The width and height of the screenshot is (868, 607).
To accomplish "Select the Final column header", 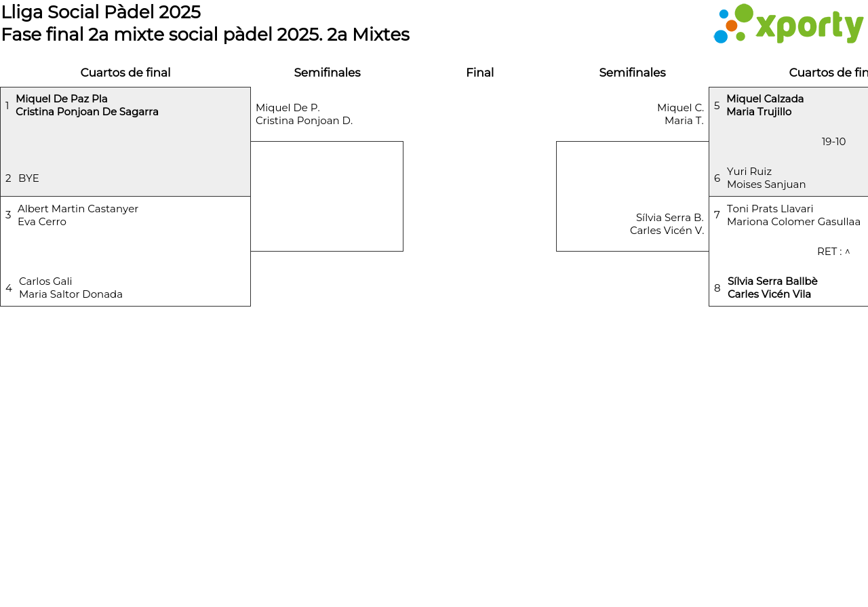I will coord(479,73).
